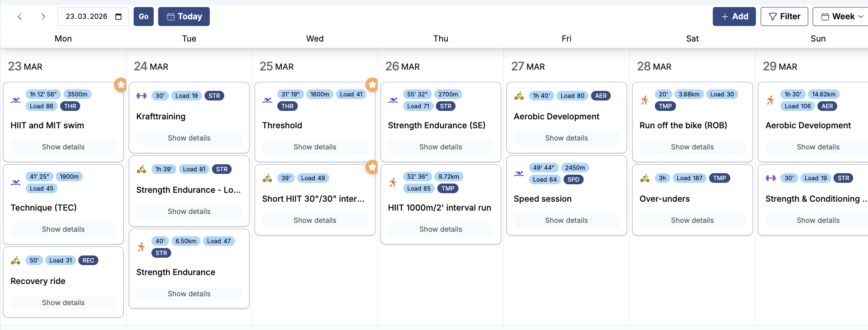Expand Show details for Technique (TEC)
The height and width of the screenshot is (330, 868).
pyautogui.click(x=63, y=229)
